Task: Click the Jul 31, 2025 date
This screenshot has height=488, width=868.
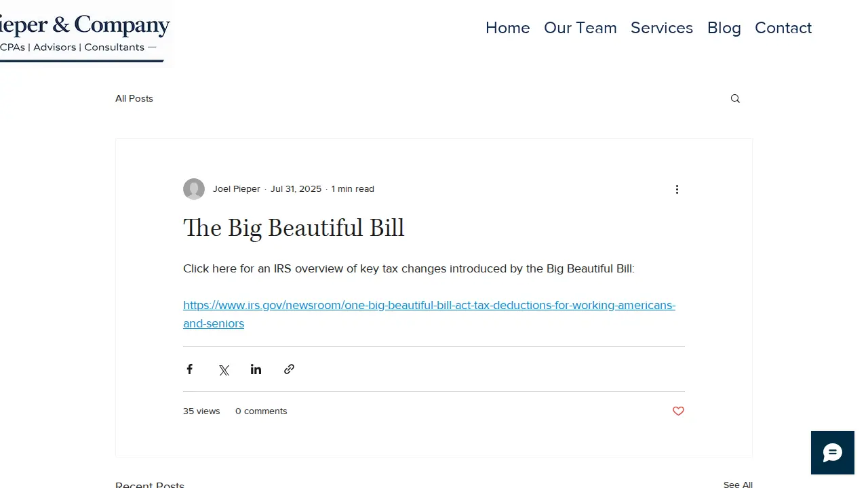Action: pos(296,189)
